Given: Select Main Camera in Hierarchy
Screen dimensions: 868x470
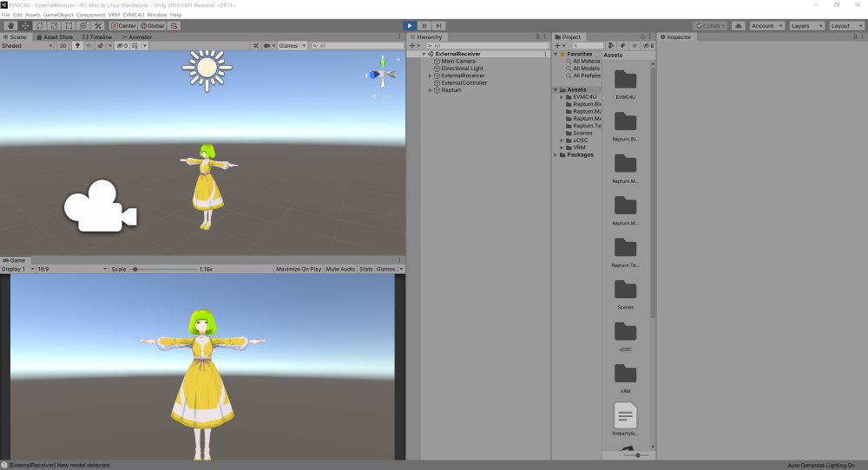Looking at the screenshot, I should [x=458, y=62].
